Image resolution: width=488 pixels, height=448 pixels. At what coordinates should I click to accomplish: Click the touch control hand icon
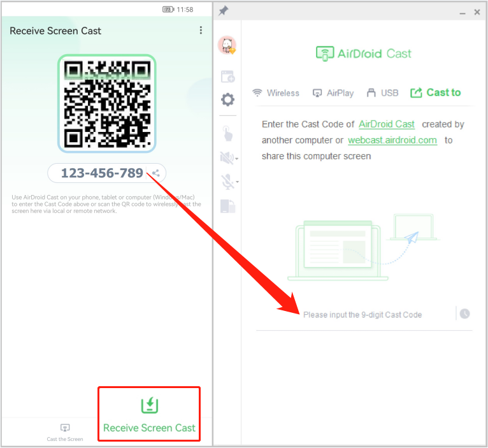pos(227,133)
